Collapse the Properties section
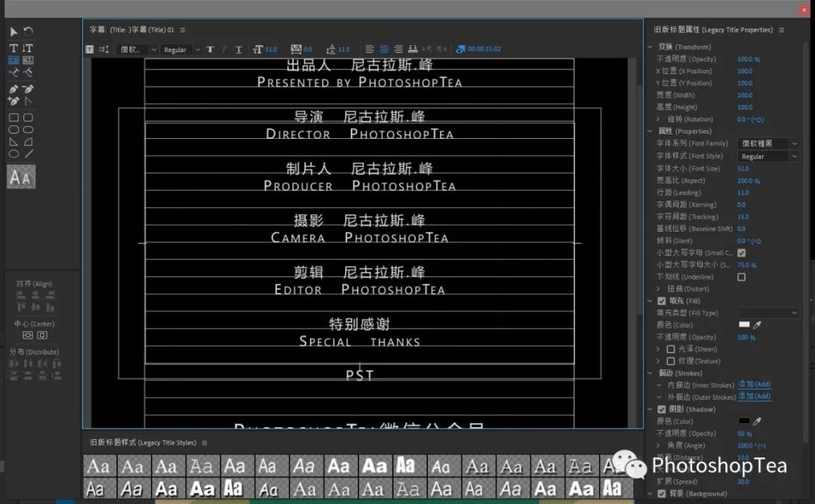This screenshot has height=504, width=815. coord(650,131)
